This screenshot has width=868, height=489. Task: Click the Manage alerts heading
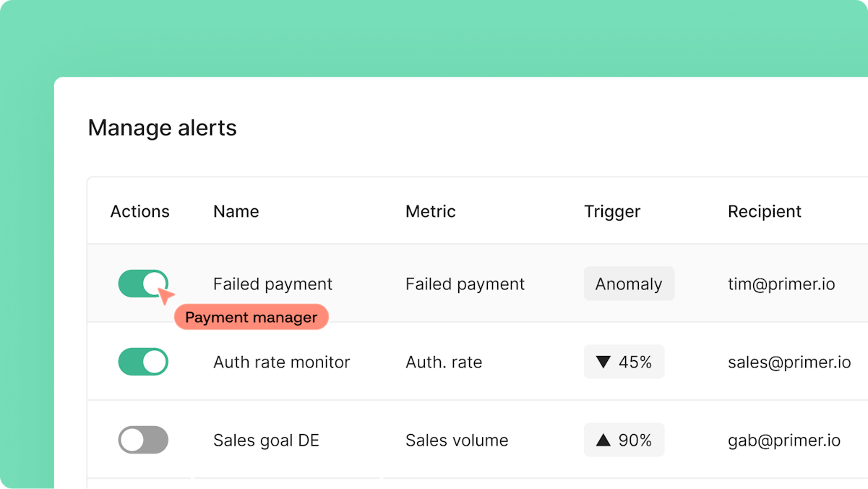163,128
